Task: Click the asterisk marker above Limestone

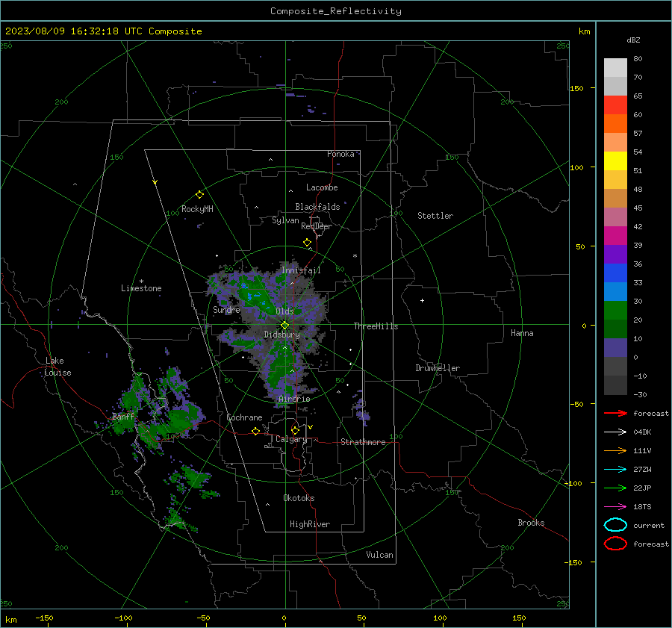Action: (x=141, y=282)
